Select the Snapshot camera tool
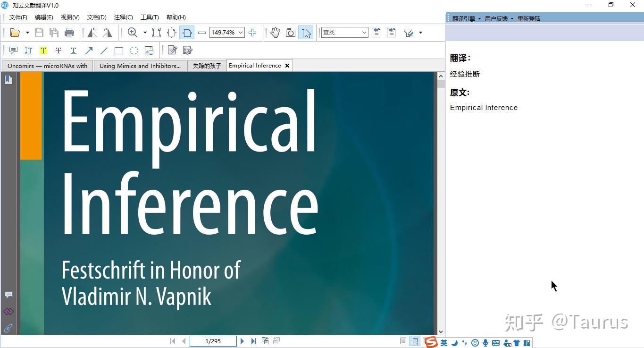The height and width of the screenshot is (348, 644). tap(291, 33)
